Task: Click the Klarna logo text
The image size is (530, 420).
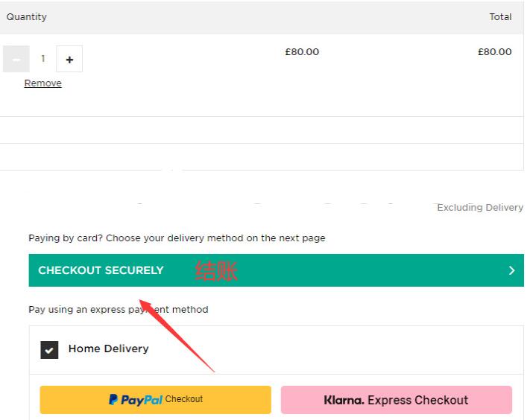Action: coord(344,400)
